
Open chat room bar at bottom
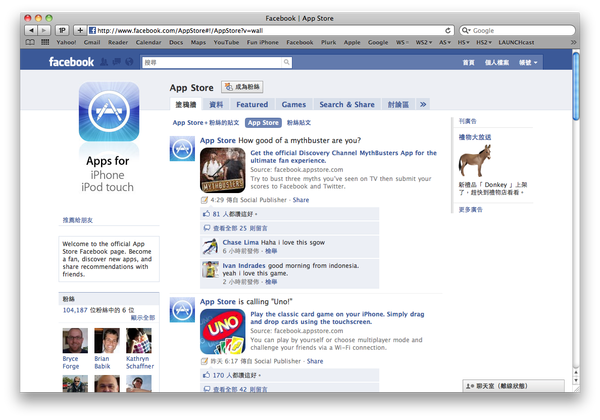point(513,386)
